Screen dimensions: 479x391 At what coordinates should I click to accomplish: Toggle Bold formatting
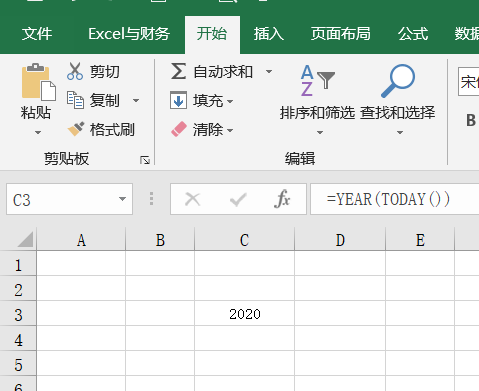click(x=471, y=120)
